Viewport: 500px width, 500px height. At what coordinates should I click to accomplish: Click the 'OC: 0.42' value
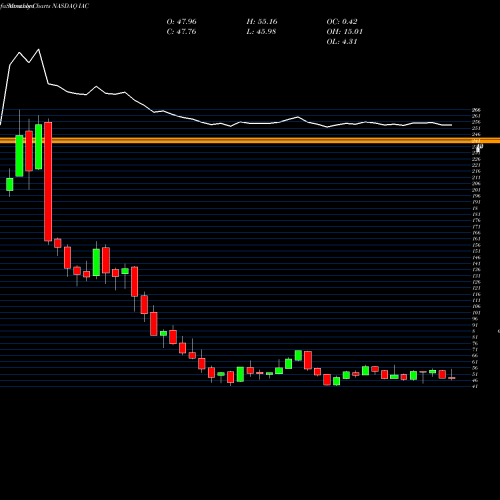point(342,22)
